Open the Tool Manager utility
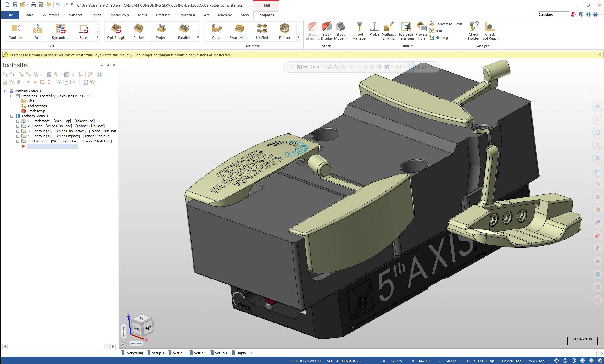 click(x=359, y=30)
